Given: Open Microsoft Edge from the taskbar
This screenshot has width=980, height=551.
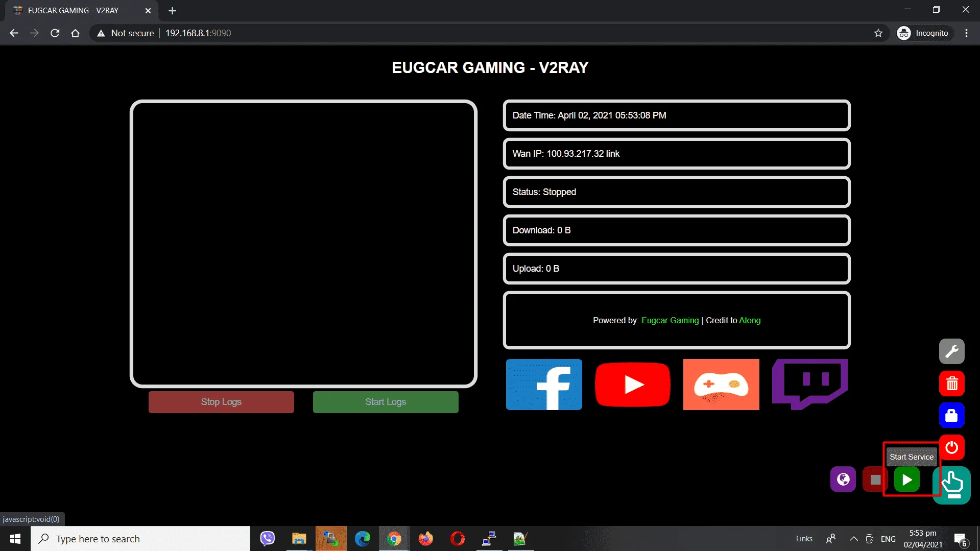Looking at the screenshot, I should (x=363, y=539).
